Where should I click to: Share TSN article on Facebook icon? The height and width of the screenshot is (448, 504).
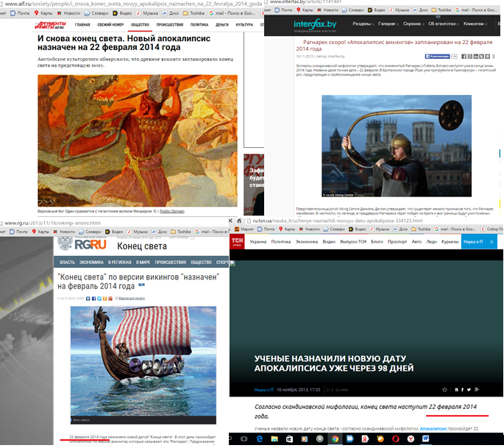463,389
